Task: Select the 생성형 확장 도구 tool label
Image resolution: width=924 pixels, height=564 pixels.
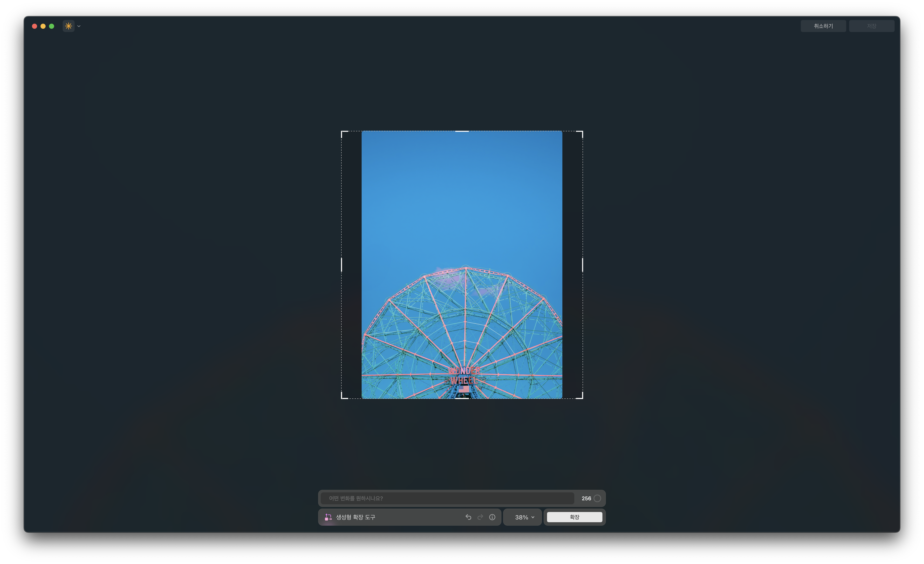Action: (355, 517)
